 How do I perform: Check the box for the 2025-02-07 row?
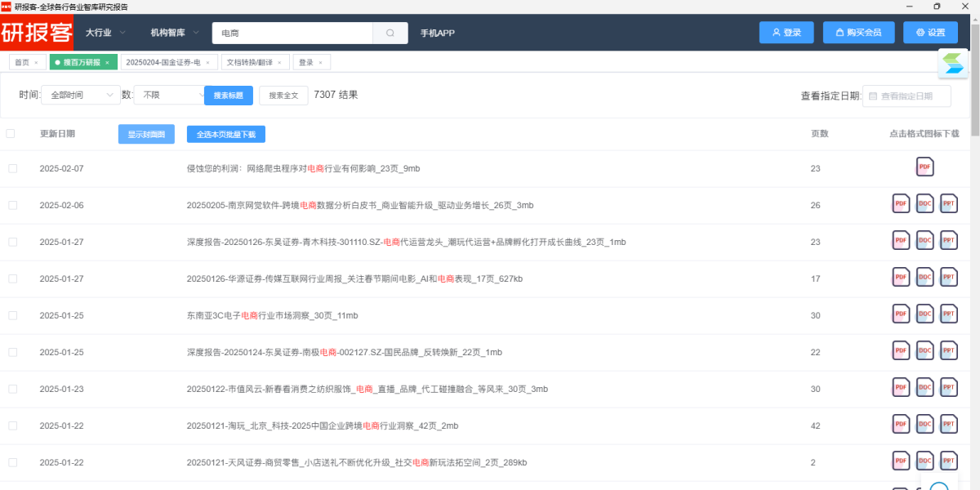coord(12,168)
